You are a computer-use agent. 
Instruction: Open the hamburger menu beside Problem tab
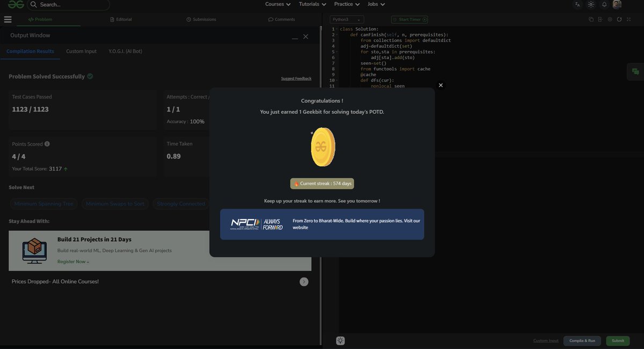click(x=8, y=19)
